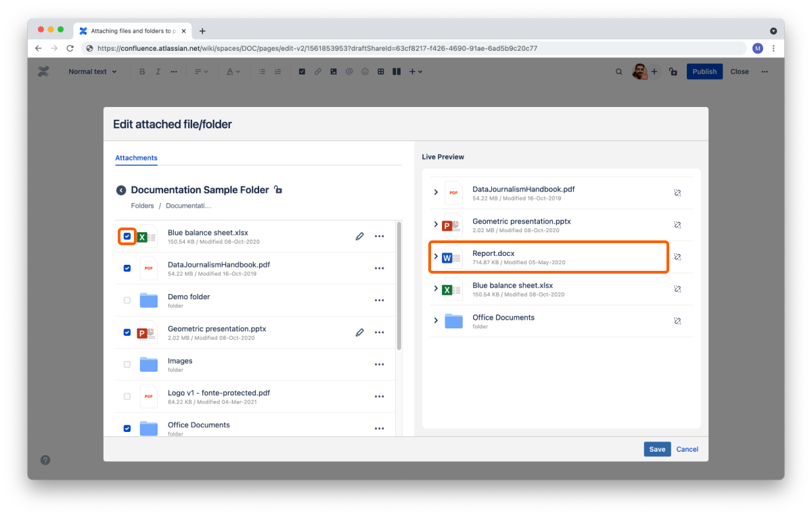Click the Cancel link
Image resolution: width=812 pixels, height=516 pixels.
(x=687, y=449)
